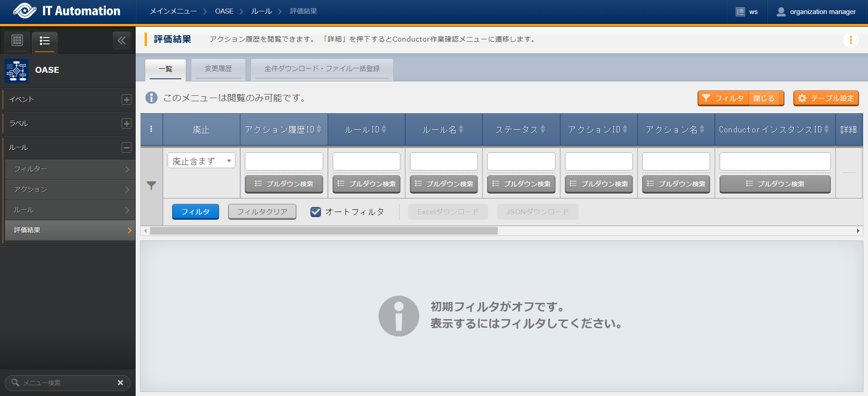The height and width of the screenshot is (396, 868).
Task: Expand the イベント sidebar section
Action: 127,99
